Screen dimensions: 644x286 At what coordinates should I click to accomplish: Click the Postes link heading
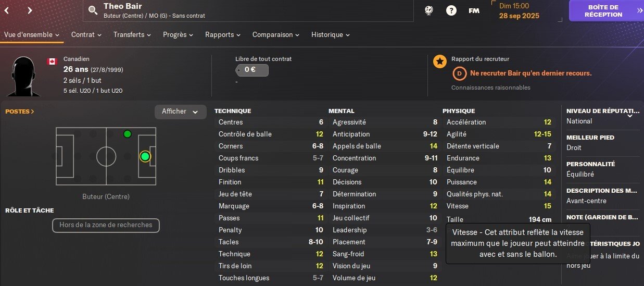[20, 111]
